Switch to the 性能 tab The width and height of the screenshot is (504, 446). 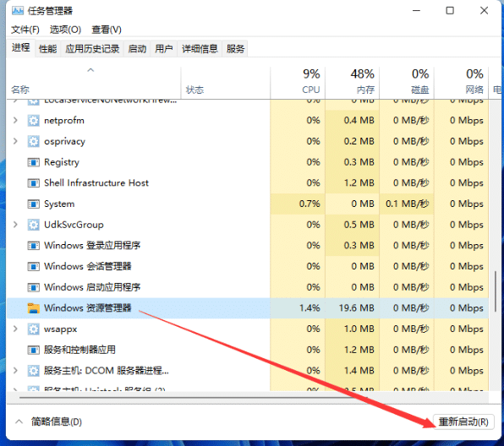tap(47, 49)
